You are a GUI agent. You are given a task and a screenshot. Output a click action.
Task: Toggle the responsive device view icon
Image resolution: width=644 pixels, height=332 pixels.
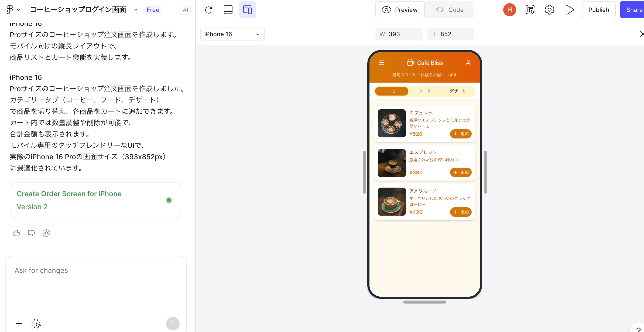pos(247,10)
